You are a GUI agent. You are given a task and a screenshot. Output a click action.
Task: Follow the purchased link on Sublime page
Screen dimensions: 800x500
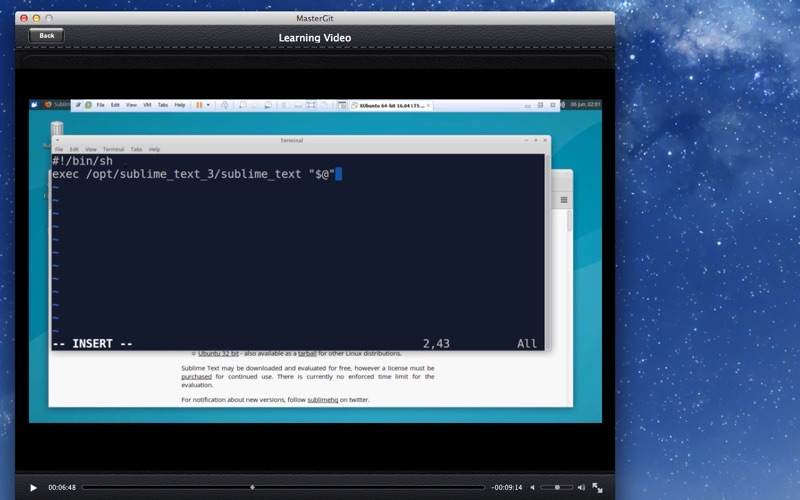click(196, 377)
